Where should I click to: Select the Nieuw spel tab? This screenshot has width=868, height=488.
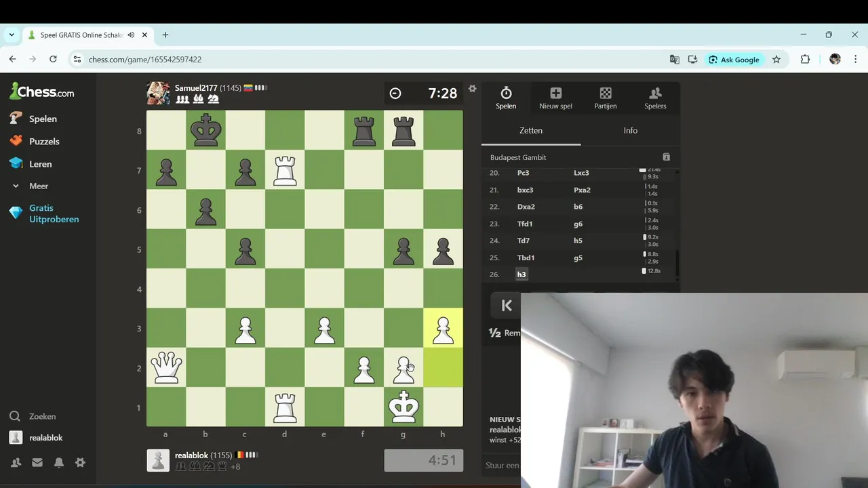(555, 98)
